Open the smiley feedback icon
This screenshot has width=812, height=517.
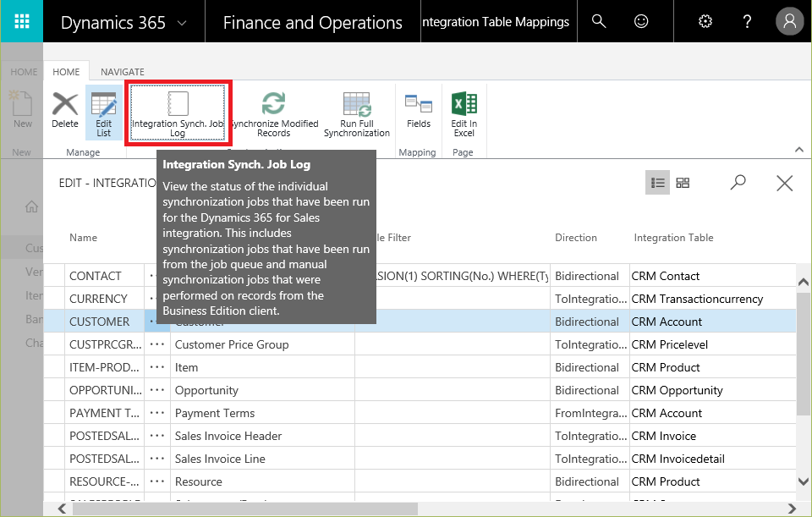coord(641,21)
